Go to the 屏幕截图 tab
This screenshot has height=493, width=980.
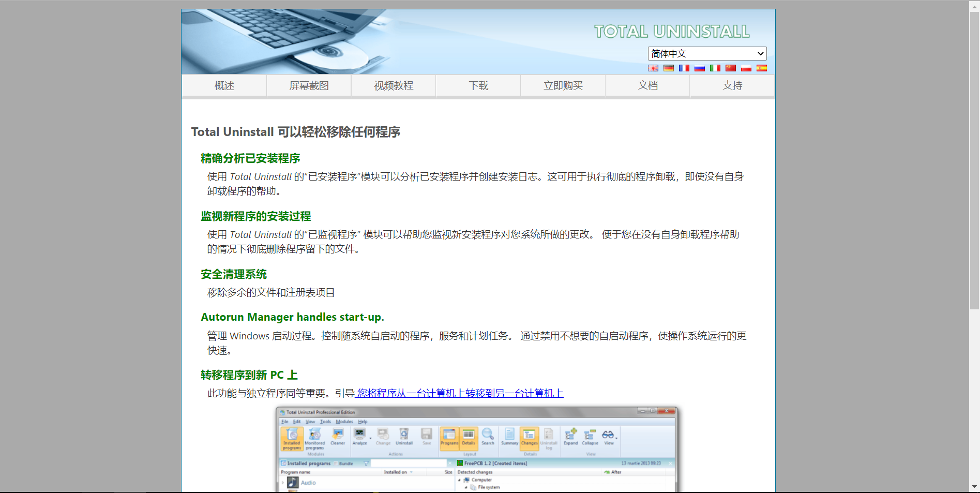pos(309,86)
